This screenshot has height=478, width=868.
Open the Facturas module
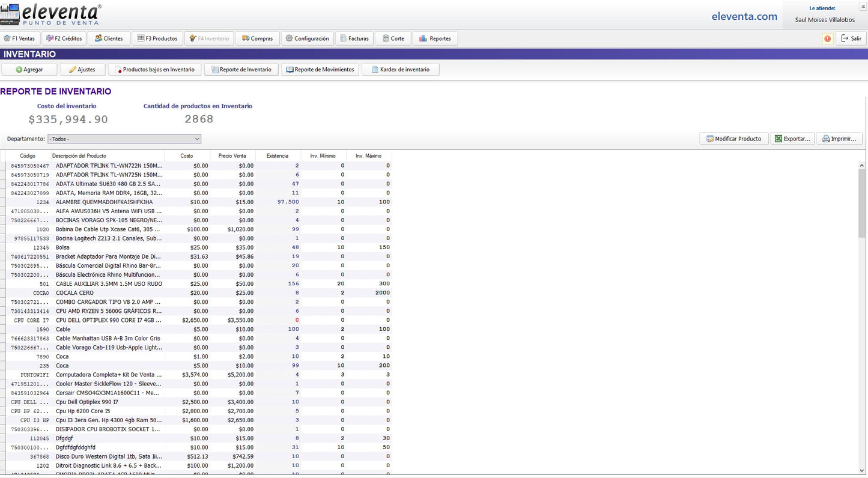point(354,38)
